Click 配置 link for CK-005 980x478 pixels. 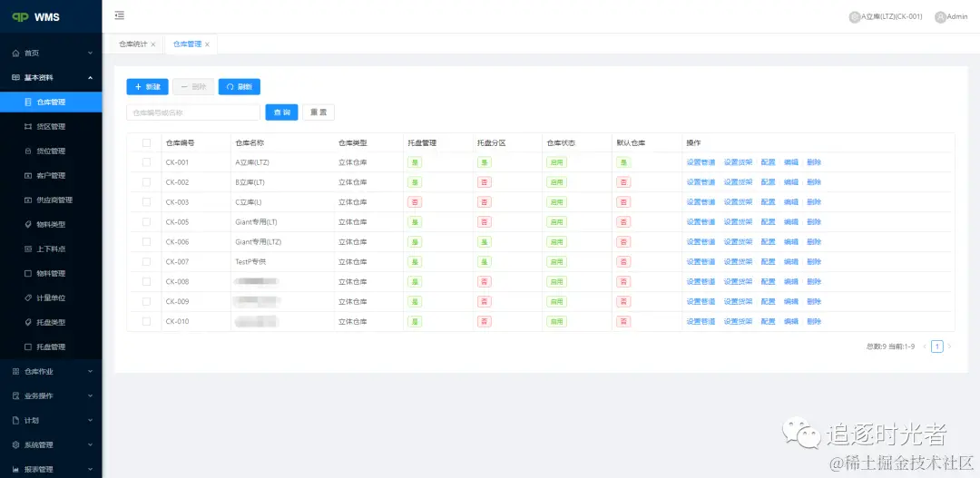point(769,222)
